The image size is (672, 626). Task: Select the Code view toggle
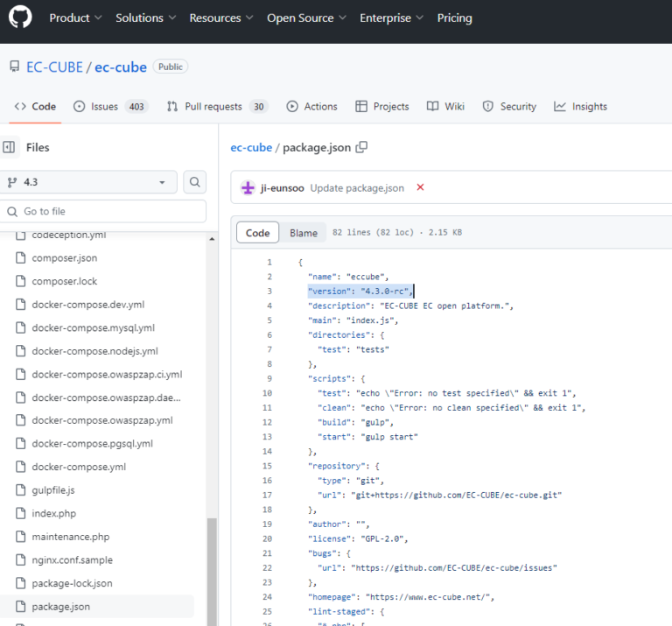pyautogui.click(x=258, y=233)
